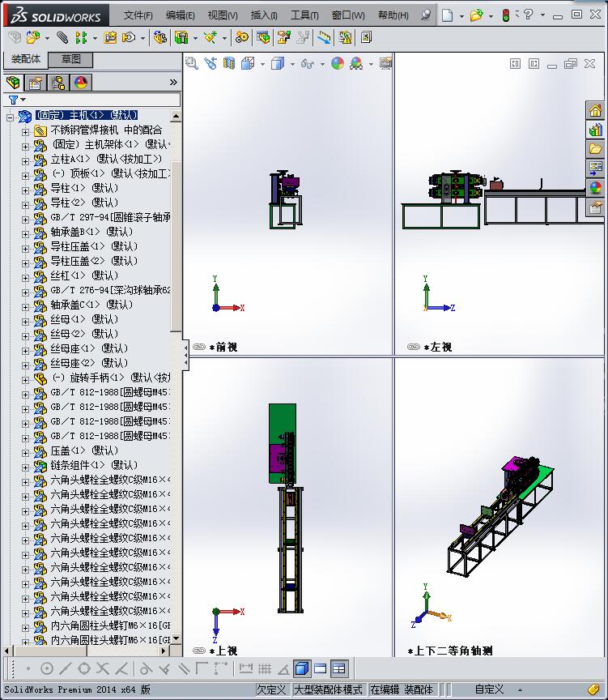Click the Show Hidden Components icon
The height and width of the screenshot is (700, 608).
pos(159,37)
